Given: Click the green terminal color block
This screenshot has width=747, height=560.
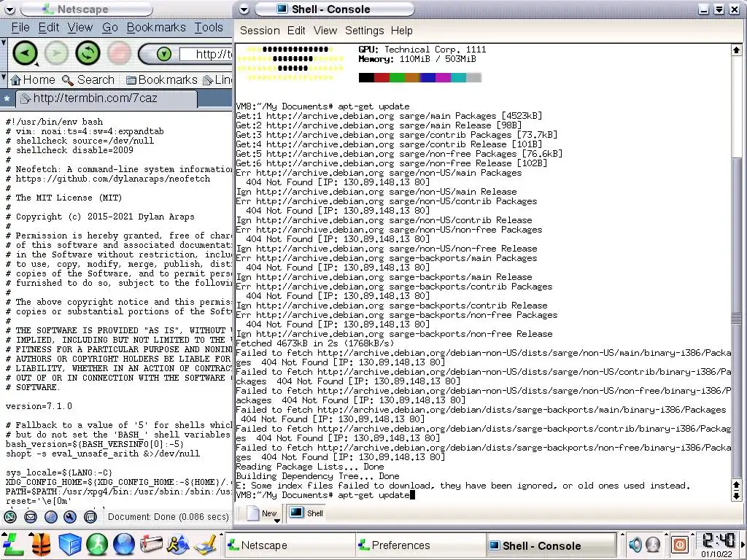Looking at the screenshot, I should [x=397, y=77].
